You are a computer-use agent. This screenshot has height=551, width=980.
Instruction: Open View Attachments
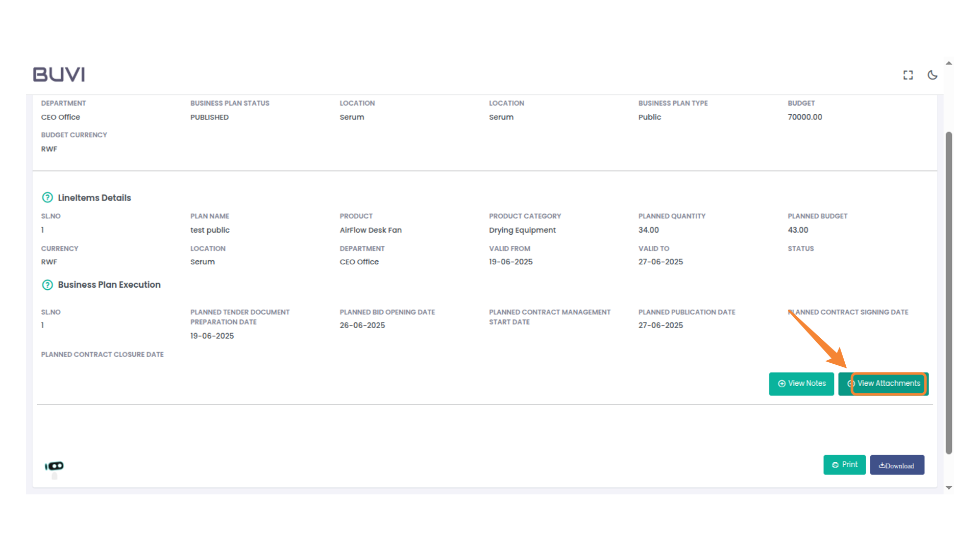888,384
